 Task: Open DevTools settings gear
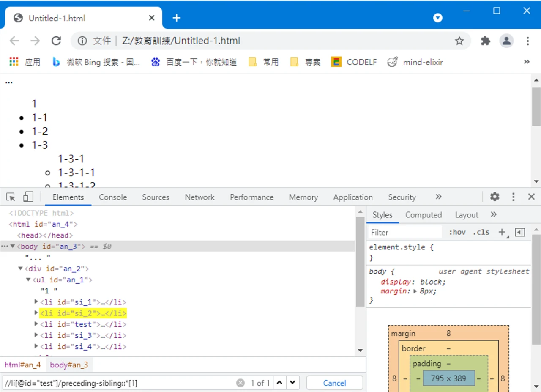495,197
